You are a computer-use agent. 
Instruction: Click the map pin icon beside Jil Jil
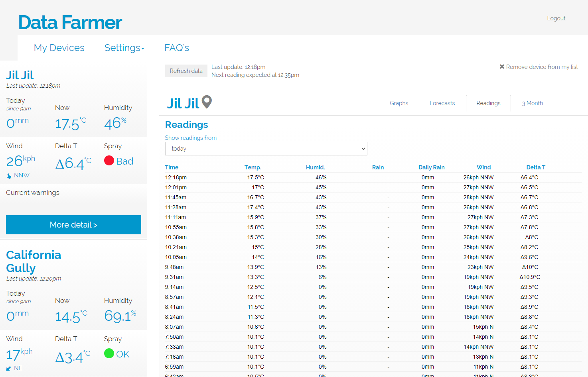coord(207,102)
